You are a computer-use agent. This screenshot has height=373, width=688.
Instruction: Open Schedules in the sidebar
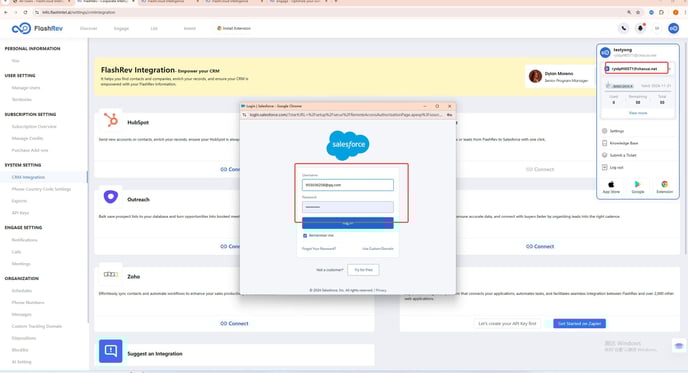[x=22, y=291]
